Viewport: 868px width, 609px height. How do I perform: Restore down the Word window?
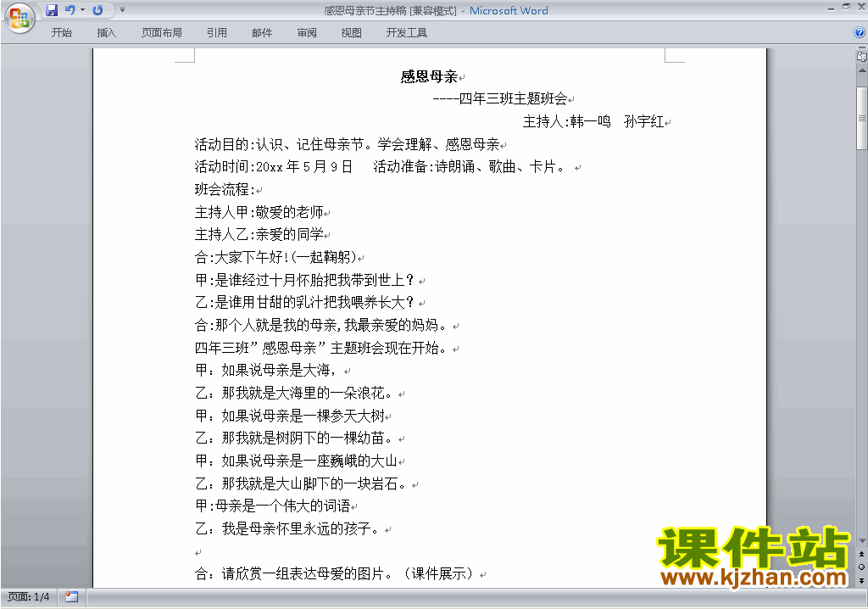point(846,7)
